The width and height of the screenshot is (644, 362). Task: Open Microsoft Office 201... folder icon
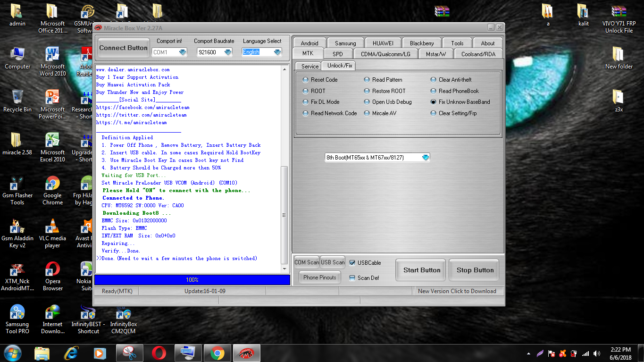[52, 18]
